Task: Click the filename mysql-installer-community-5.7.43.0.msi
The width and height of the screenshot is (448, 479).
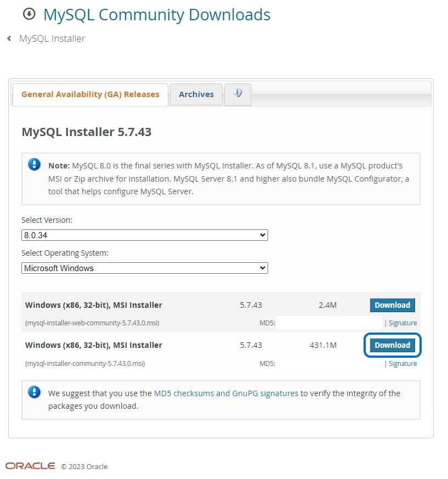Action: pos(85,364)
